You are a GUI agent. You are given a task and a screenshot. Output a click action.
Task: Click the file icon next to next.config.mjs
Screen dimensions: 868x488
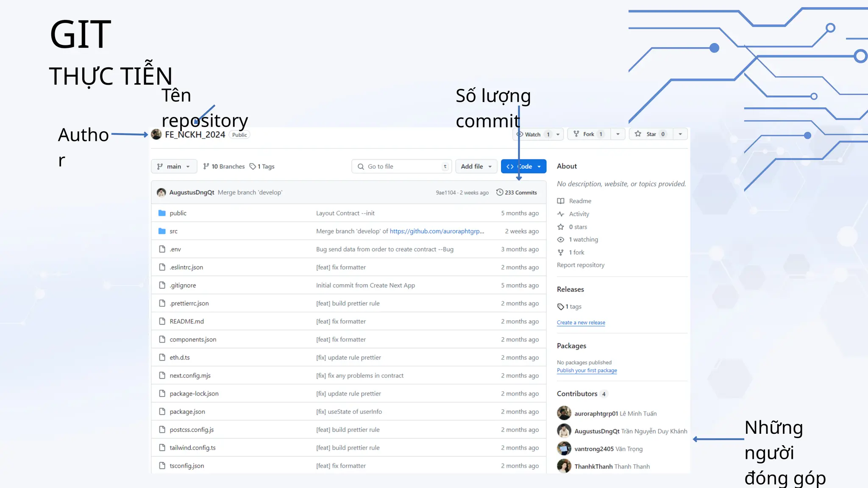162,375
